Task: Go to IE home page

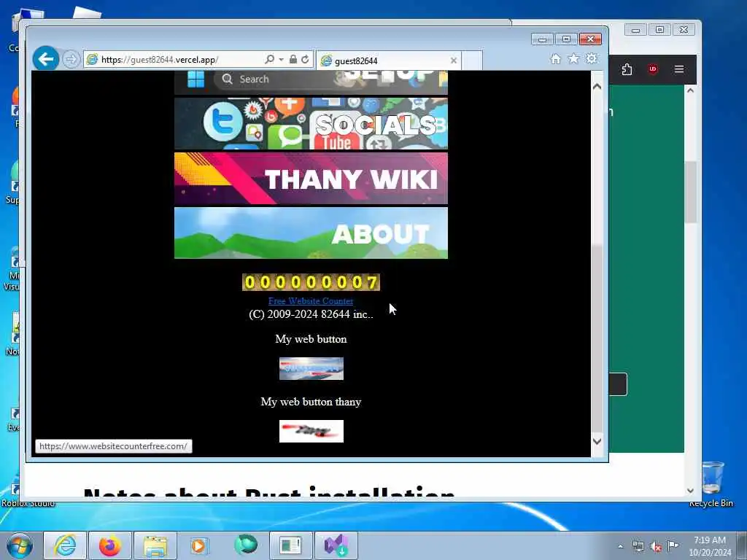Action: 555,58
